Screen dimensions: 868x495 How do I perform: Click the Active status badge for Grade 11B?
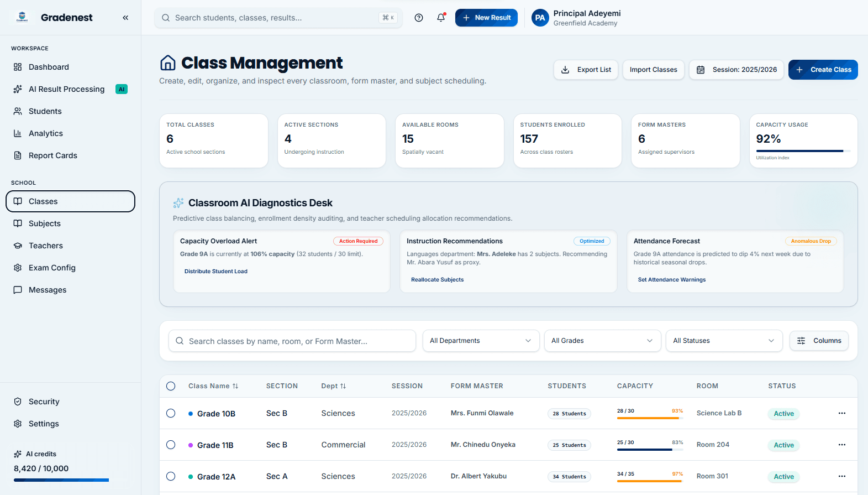tap(783, 445)
